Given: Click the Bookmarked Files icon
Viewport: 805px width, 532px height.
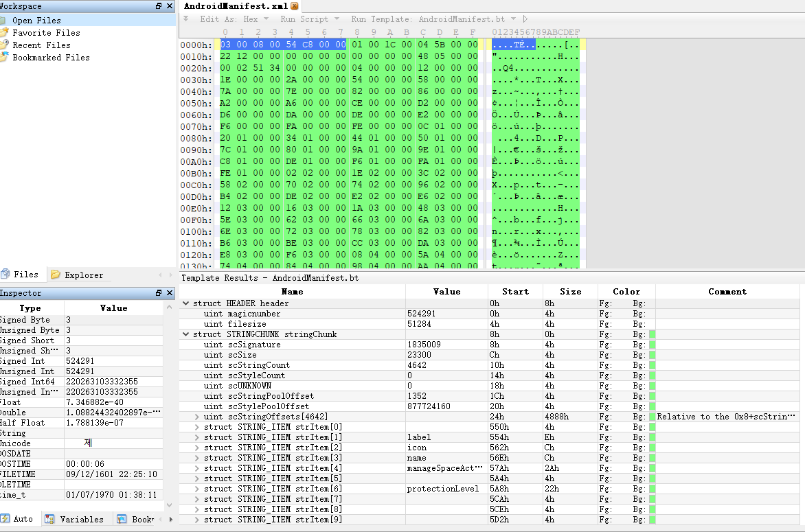Looking at the screenshot, I should click(x=4, y=57).
